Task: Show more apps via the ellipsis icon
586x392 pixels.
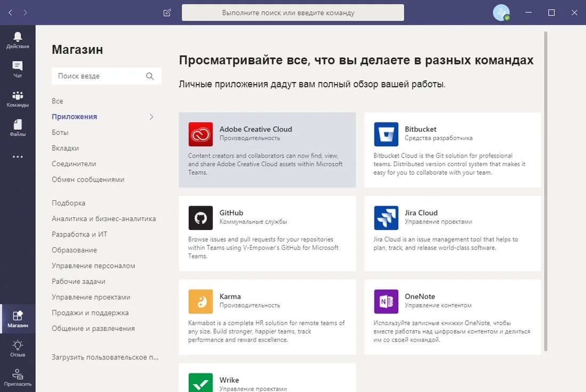Action: point(18,157)
